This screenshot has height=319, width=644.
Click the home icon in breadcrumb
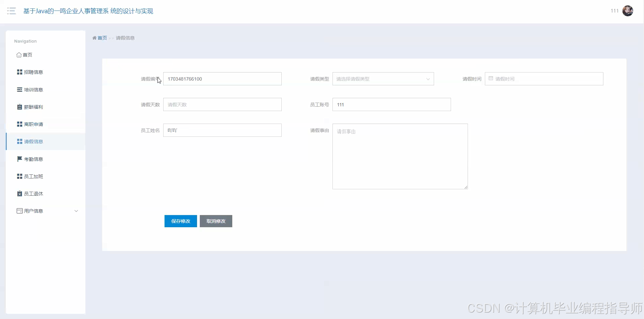[94, 38]
